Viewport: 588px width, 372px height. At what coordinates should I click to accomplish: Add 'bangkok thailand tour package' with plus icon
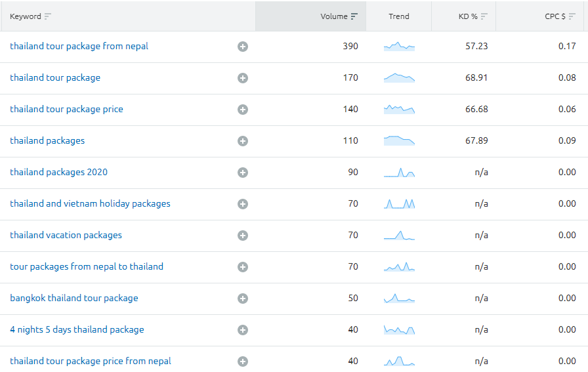(x=243, y=299)
